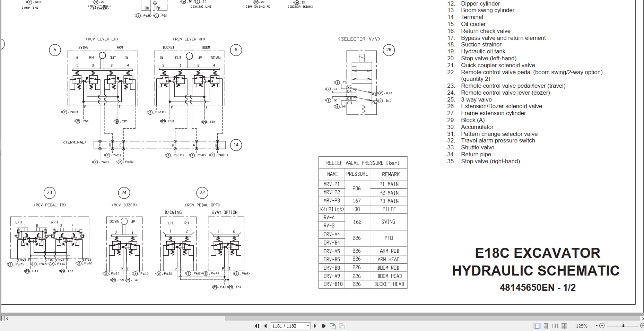Enable facing pages layout
The height and width of the screenshot is (331, 644).
tap(555, 326)
